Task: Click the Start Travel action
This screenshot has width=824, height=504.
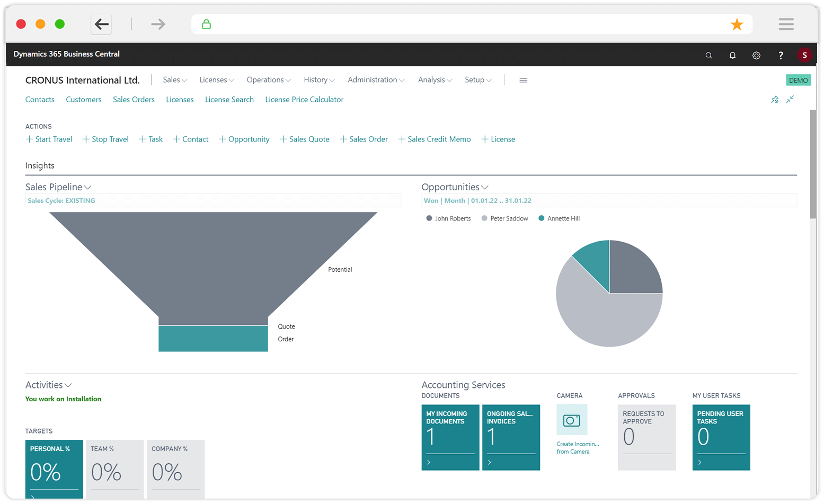Action: (49, 139)
